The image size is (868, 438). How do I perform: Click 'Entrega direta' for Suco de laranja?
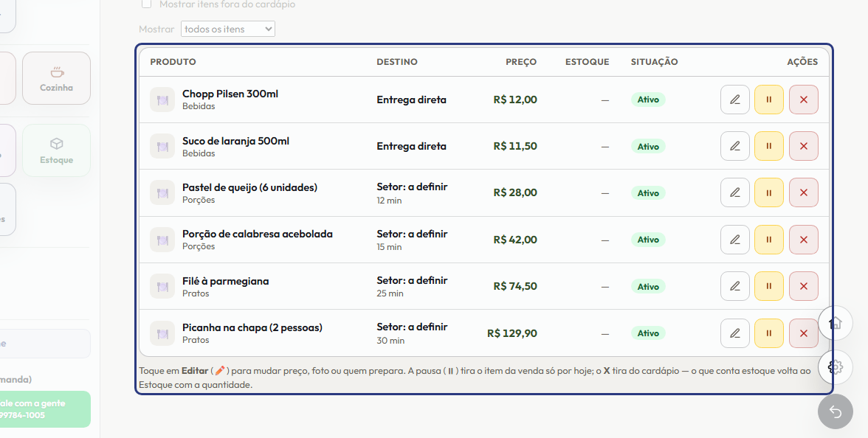tap(411, 146)
